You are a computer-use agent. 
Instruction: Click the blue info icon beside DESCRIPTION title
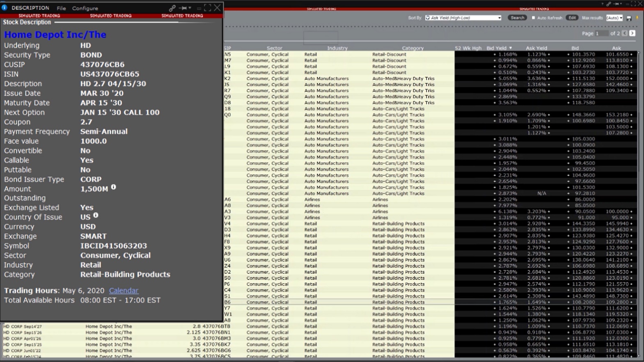tap(5, 7)
